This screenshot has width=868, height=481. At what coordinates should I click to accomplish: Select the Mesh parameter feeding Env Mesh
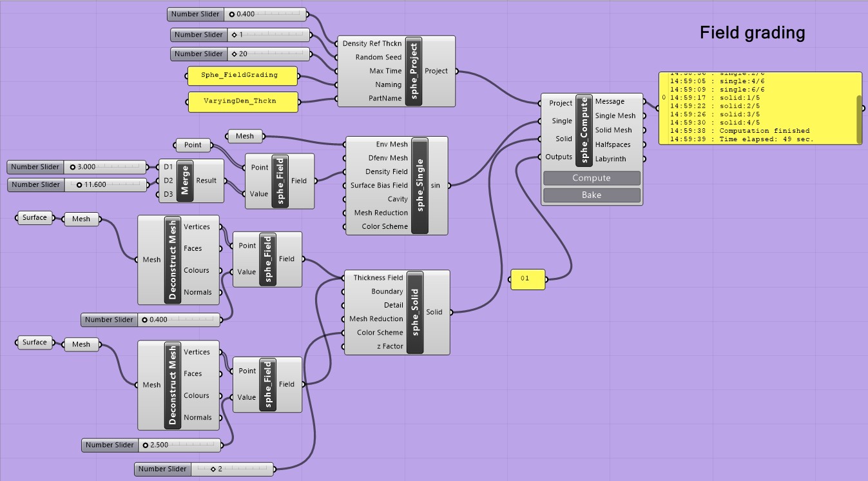pyautogui.click(x=244, y=136)
